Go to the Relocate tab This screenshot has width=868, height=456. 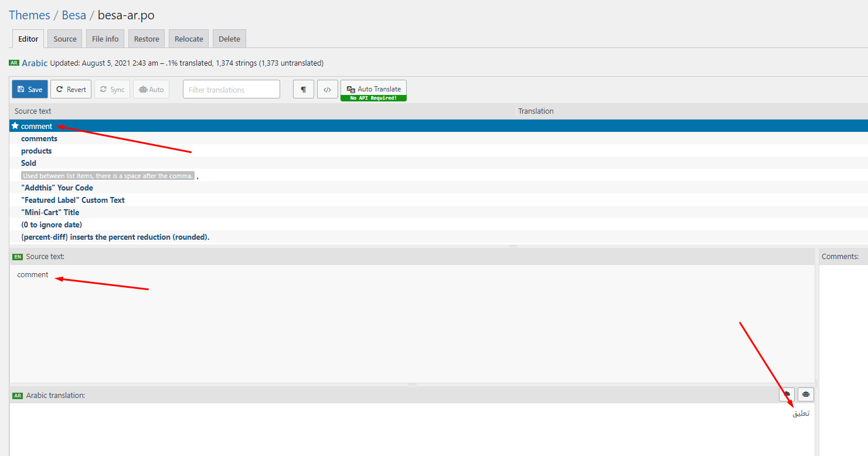tap(189, 39)
